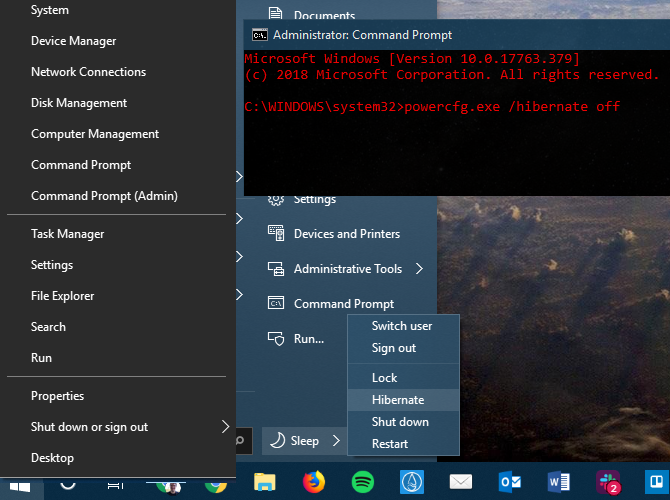Select Restart in the power menu

coord(389,444)
